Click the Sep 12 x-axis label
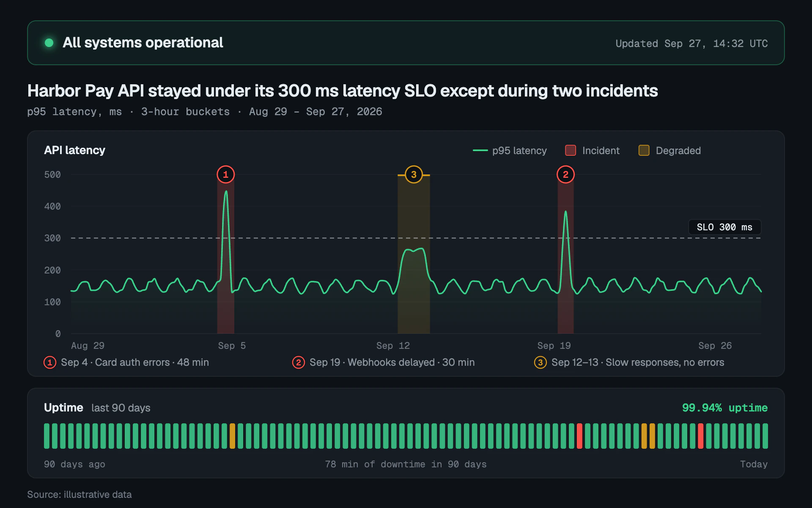812x508 pixels. coord(393,345)
